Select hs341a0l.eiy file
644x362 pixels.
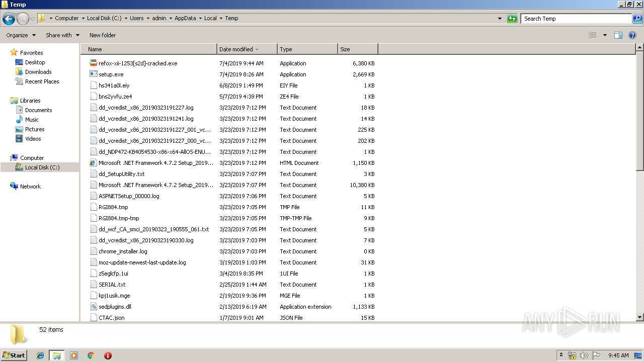pyautogui.click(x=114, y=85)
